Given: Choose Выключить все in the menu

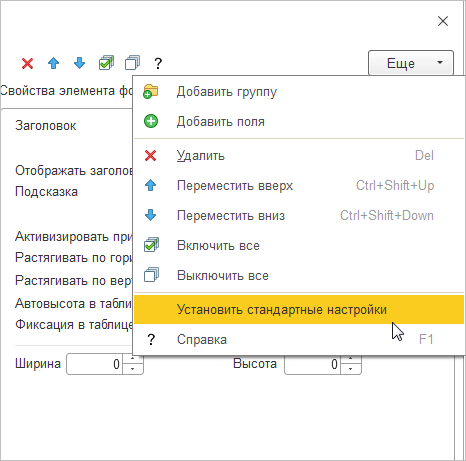Looking at the screenshot, I should point(299,275).
